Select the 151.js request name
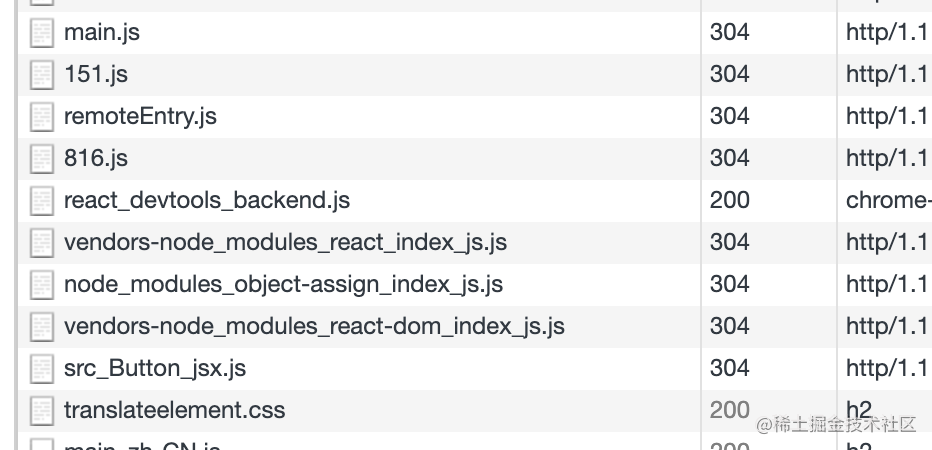Screen dimensions: 932x450 96,74
